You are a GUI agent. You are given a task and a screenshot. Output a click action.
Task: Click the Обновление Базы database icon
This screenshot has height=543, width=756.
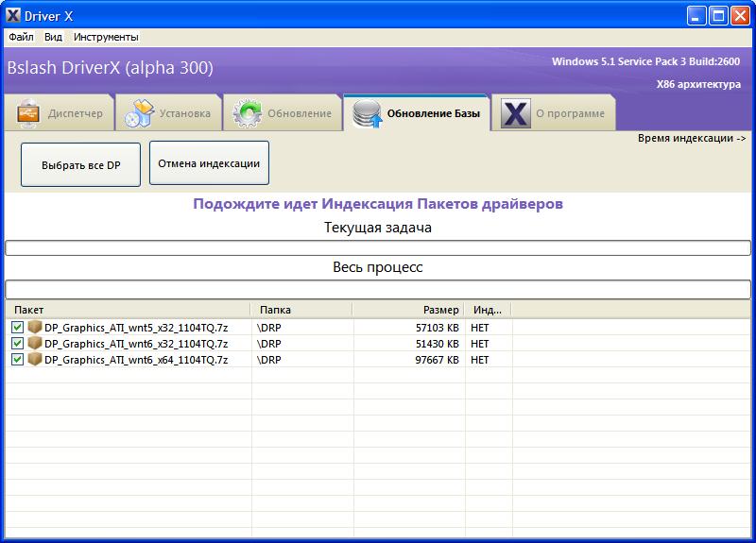pos(366,113)
